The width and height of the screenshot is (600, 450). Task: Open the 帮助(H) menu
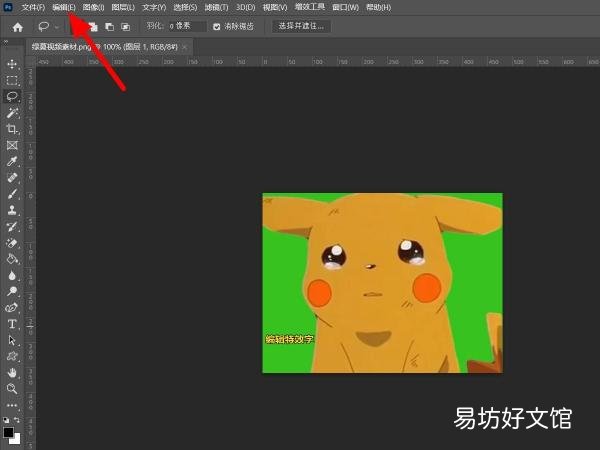coord(378,7)
